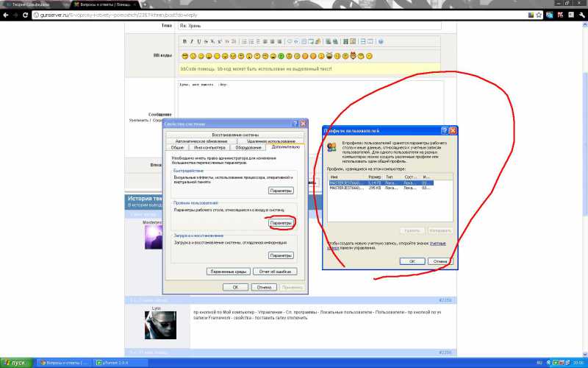Switch to the Оборудование tab
Image resolution: width=588 pixels, height=368 pixels.
click(249, 147)
